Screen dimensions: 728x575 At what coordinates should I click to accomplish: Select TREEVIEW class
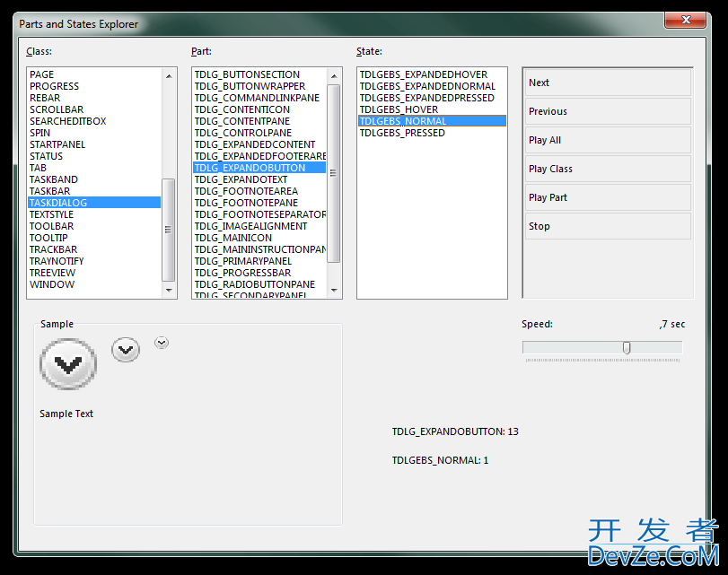point(95,273)
